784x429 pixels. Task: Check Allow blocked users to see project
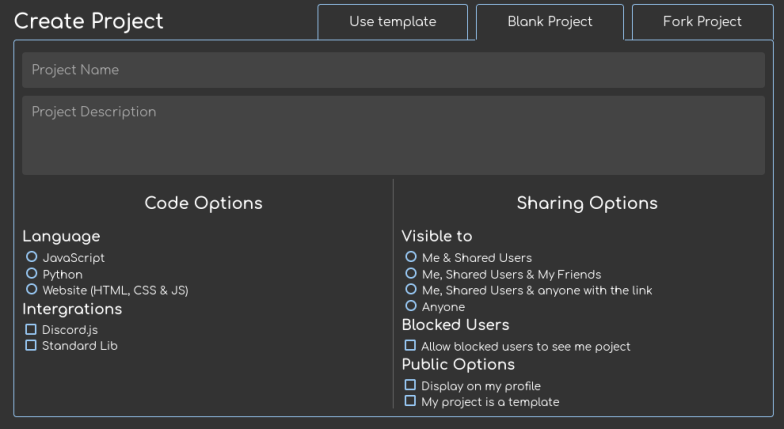click(410, 346)
